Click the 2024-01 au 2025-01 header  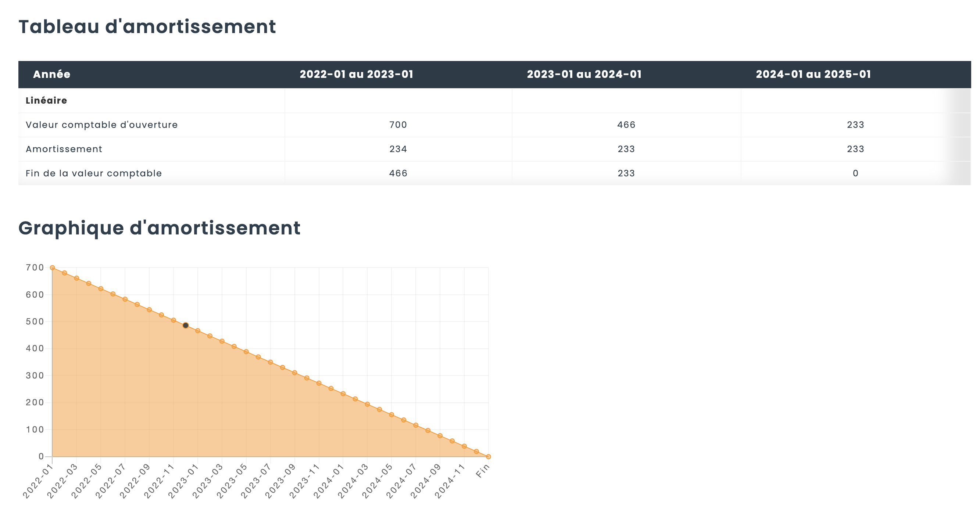tap(813, 75)
